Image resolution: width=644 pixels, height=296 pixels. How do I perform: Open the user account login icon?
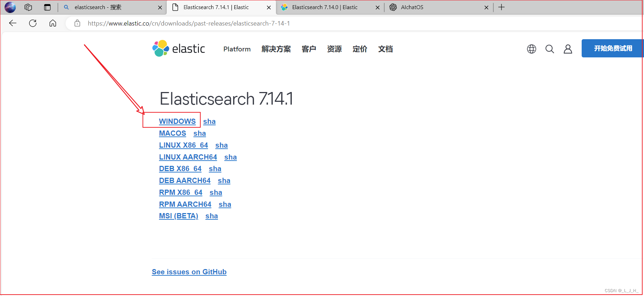point(568,49)
